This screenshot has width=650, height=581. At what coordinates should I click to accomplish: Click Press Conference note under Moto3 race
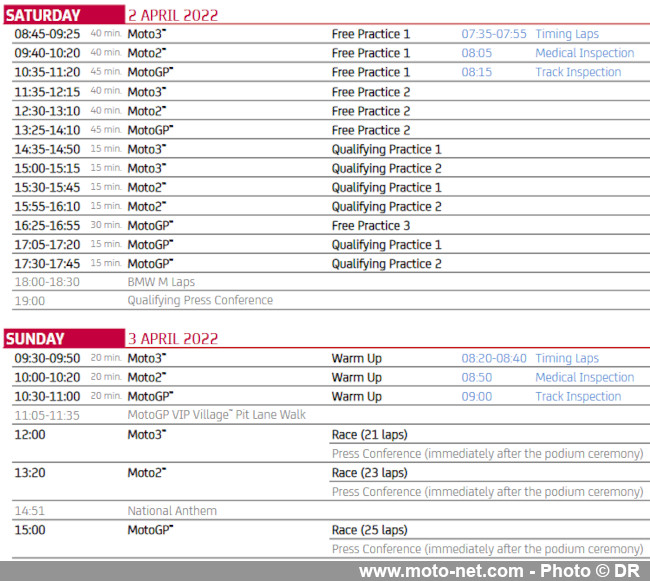pyautogui.click(x=488, y=454)
